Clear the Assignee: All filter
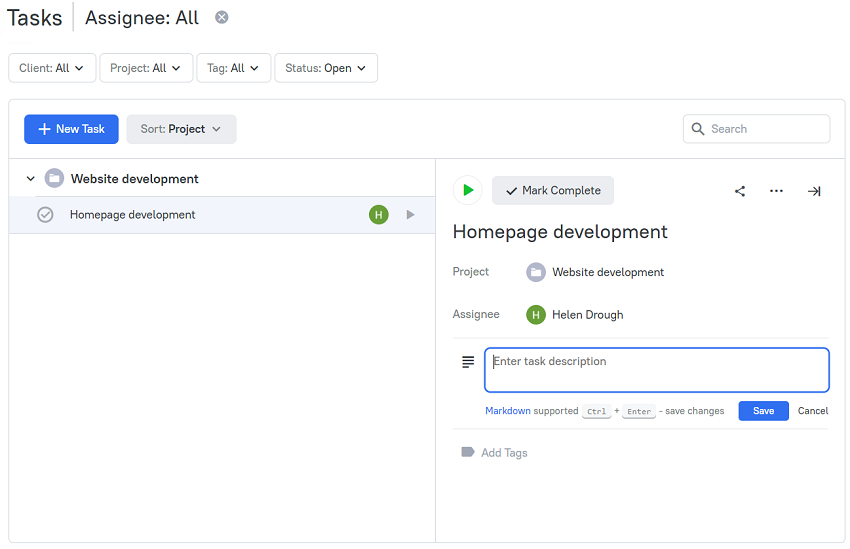 221,17
